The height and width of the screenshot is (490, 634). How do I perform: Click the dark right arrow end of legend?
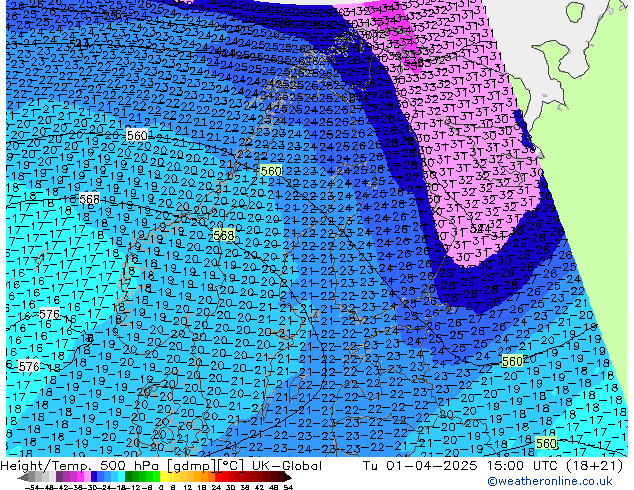pos(288,477)
